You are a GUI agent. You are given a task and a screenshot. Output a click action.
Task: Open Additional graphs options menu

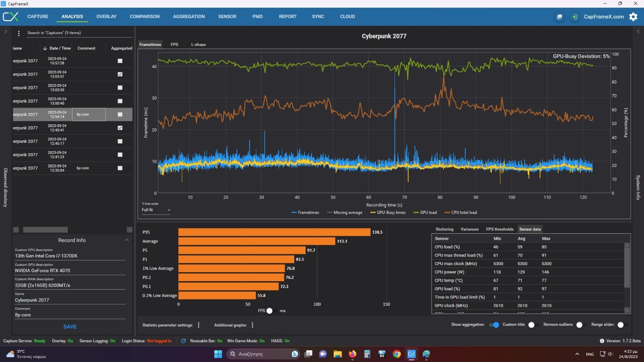coord(252,325)
